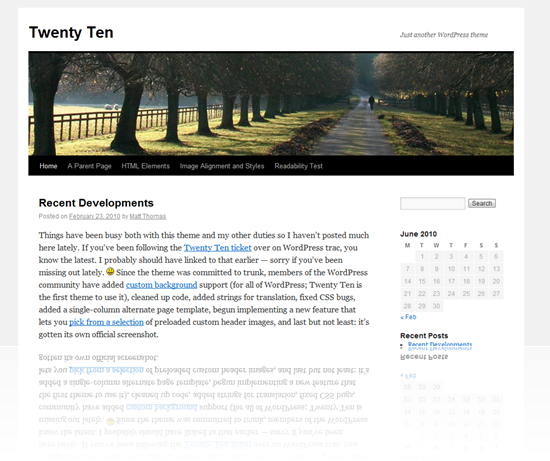
Task: Go to HTML Elements page
Action: (146, 166)
